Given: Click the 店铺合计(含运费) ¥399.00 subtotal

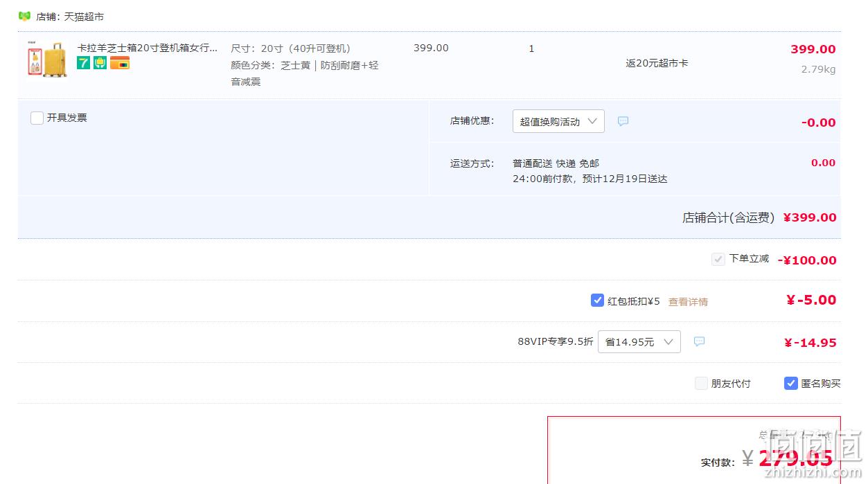Looking at the screenshot, I should [759, 217].
